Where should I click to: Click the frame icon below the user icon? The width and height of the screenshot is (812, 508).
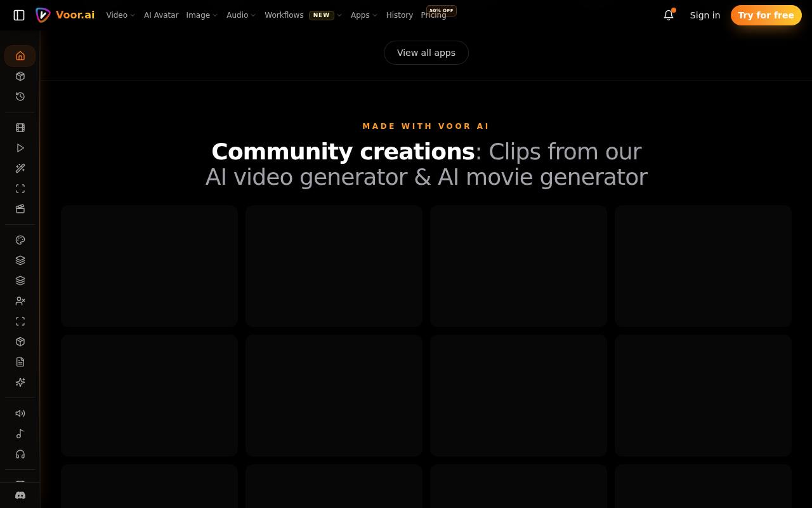(x=20, y=321)
